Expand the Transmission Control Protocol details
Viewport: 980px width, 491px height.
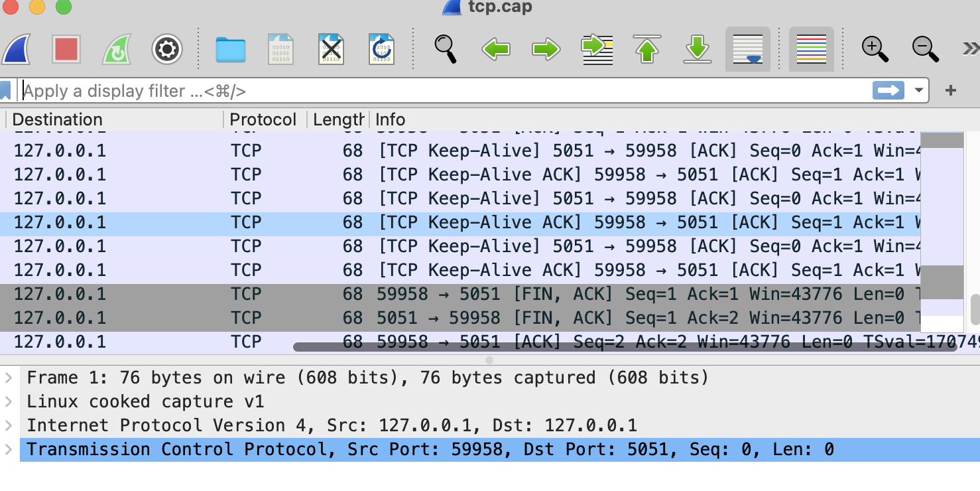[x=9, y=449]
